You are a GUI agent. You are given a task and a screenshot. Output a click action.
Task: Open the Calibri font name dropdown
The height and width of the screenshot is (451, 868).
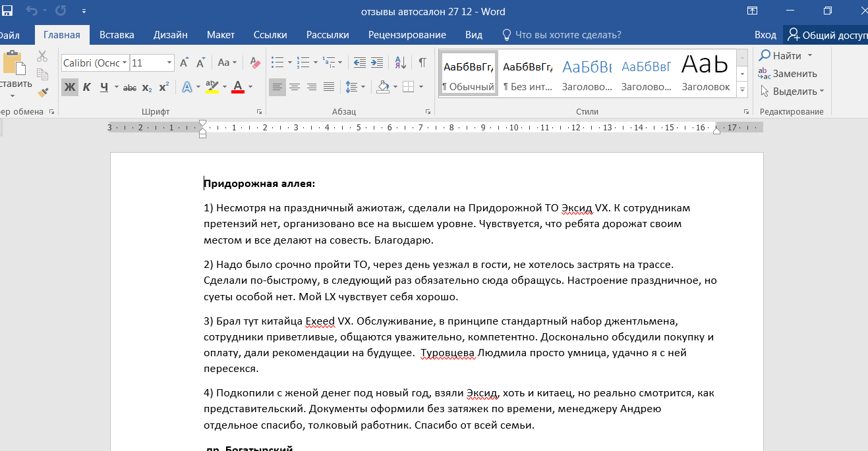pyautogui.click(x=124, y=63)
